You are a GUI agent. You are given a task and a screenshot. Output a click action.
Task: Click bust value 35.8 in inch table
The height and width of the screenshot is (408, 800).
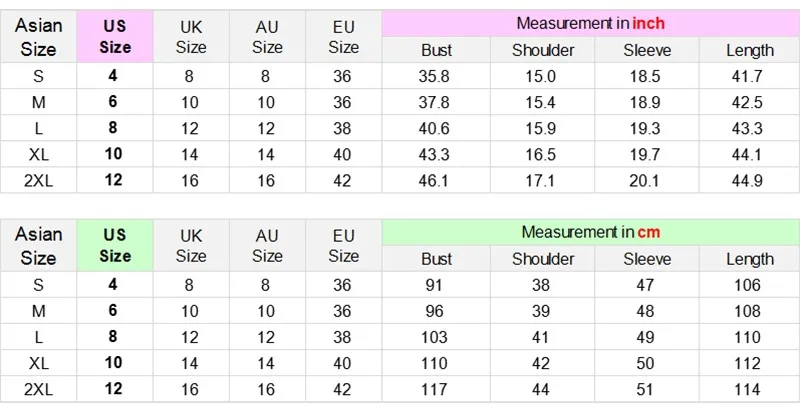click(x=434, y=76)
